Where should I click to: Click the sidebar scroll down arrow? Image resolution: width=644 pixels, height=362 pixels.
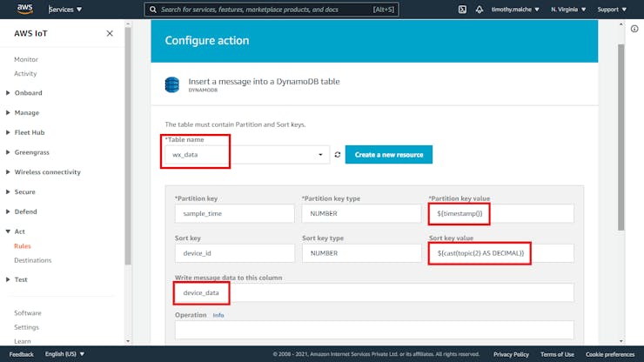tap(128, 341)
